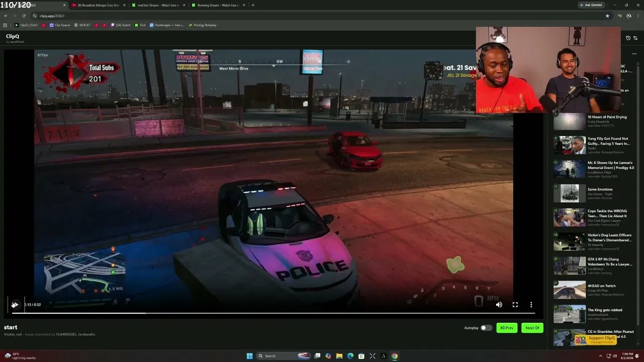Open the queue filter settings sliders icon
This screenshot has height=362, width=644.
coord(635,38)
